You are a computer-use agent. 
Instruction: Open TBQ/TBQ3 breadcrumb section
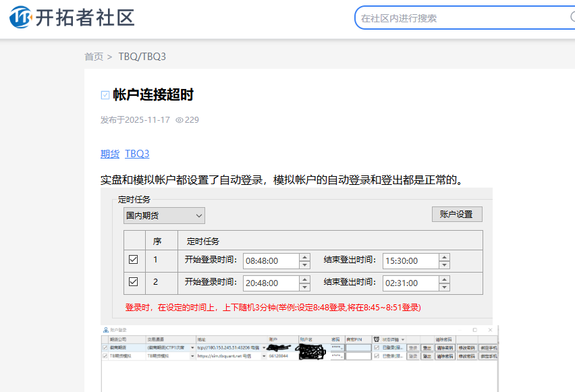(x=142, y=57)
